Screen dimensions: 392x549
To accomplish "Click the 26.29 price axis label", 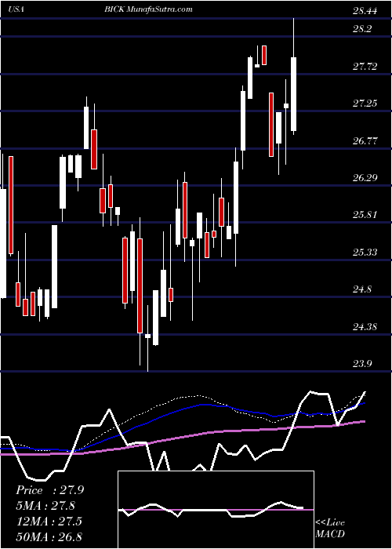I will click(x=365, y=178).
